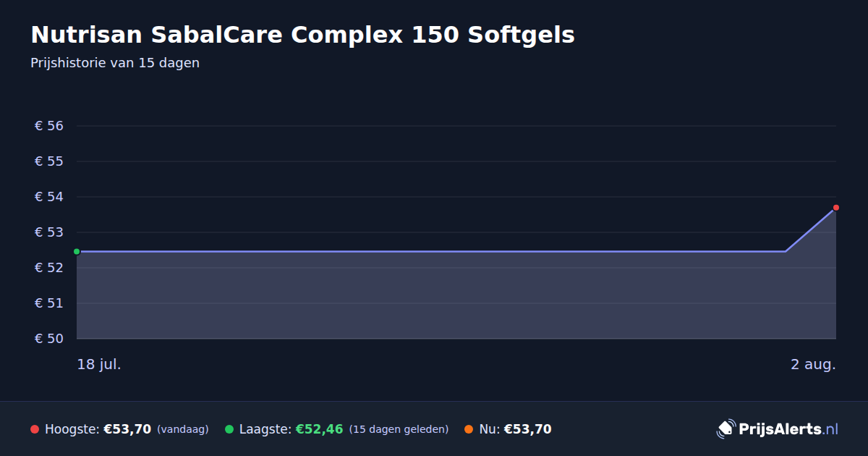Click the highest price value €53,70
868x456 pixels.
coord(127,429)
